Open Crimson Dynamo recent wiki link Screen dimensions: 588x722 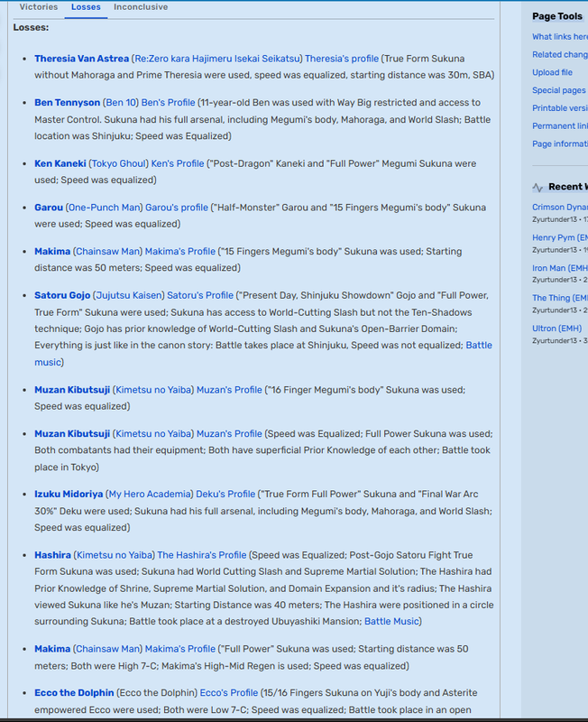pos(560,208)
